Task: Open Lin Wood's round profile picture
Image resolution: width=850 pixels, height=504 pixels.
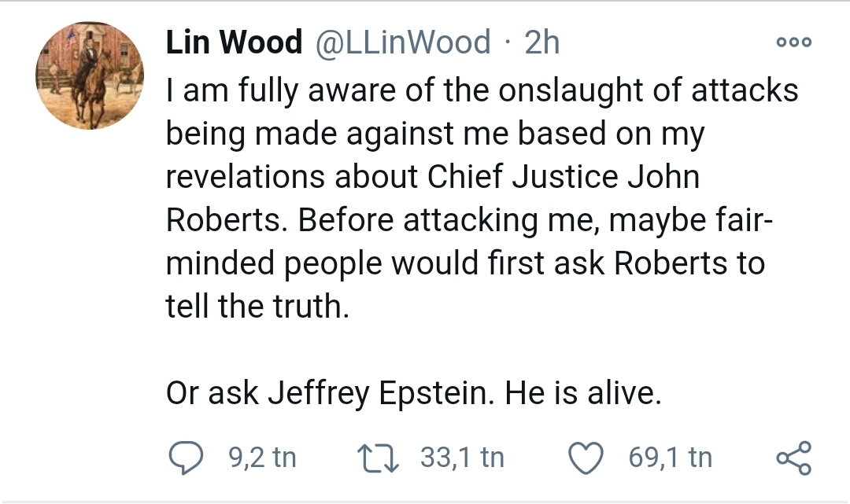Action: (x=90, y=75)
